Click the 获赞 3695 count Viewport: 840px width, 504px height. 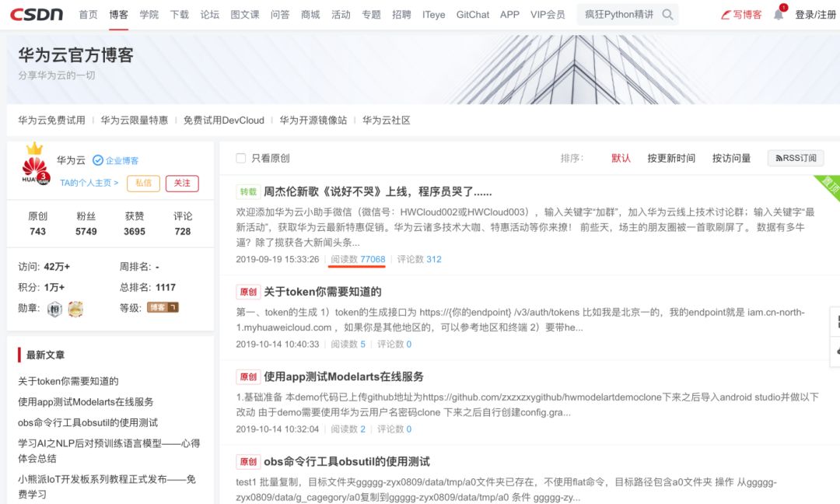pos(135,223)
